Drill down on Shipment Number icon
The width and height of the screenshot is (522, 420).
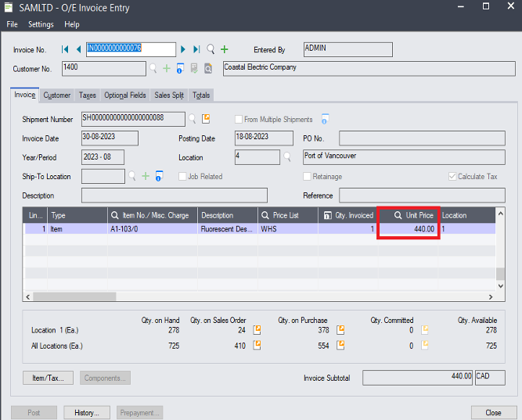(x=206, y=119)
